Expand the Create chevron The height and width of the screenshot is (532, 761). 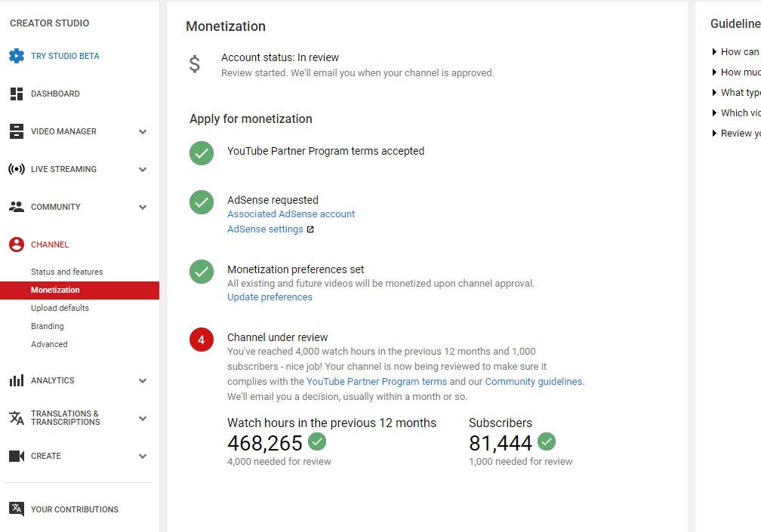[x=143, y=456]
